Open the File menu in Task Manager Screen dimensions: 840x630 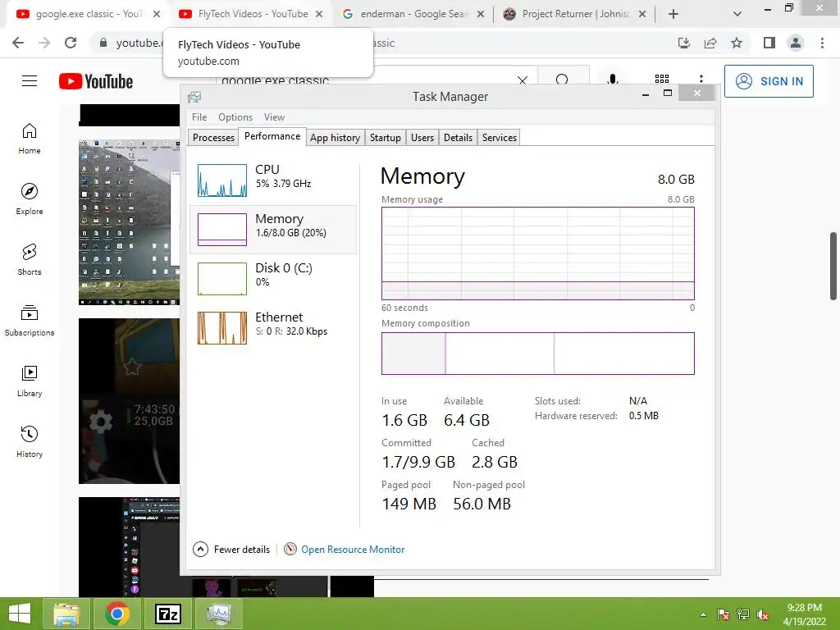point(199,116)
